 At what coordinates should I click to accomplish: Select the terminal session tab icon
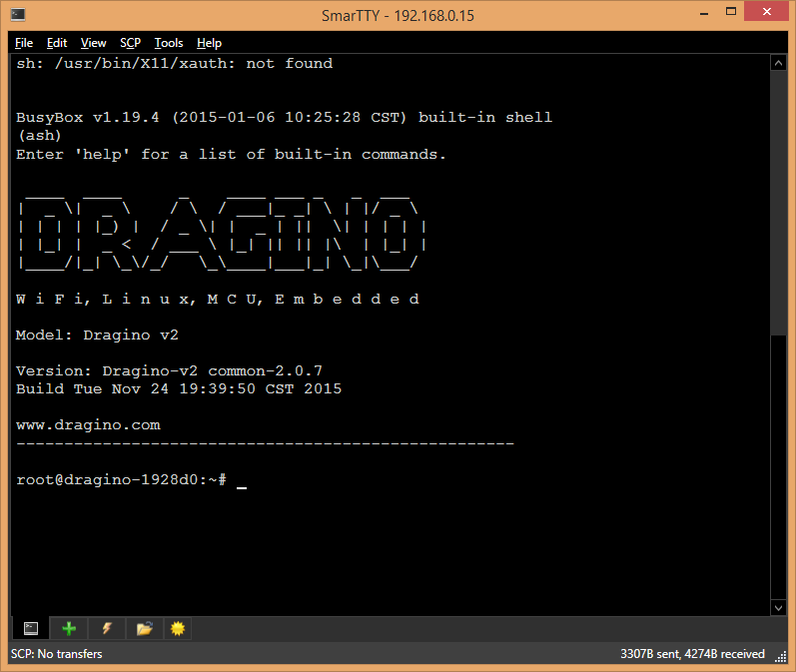click(30, 629)
